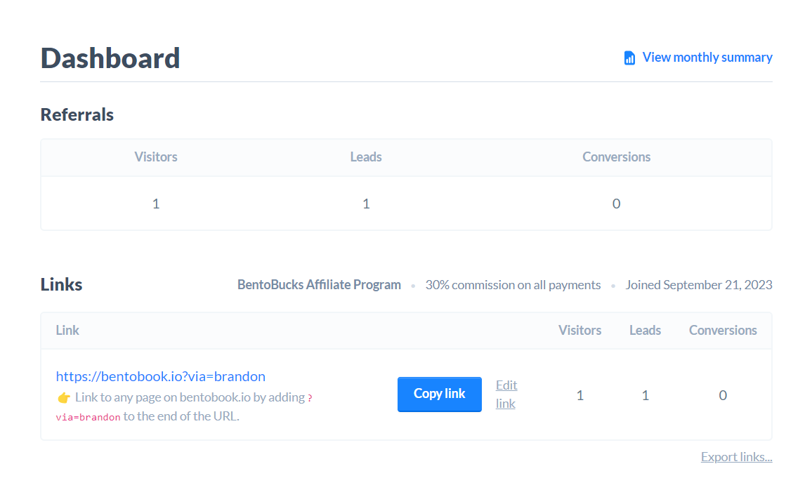Click the Leads value 1 in Referrals
812x504 pixels.
(366, 204)
